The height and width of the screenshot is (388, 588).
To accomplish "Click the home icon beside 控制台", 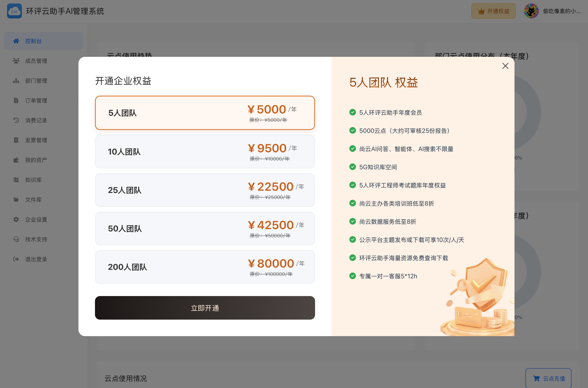I will point(16,41).
